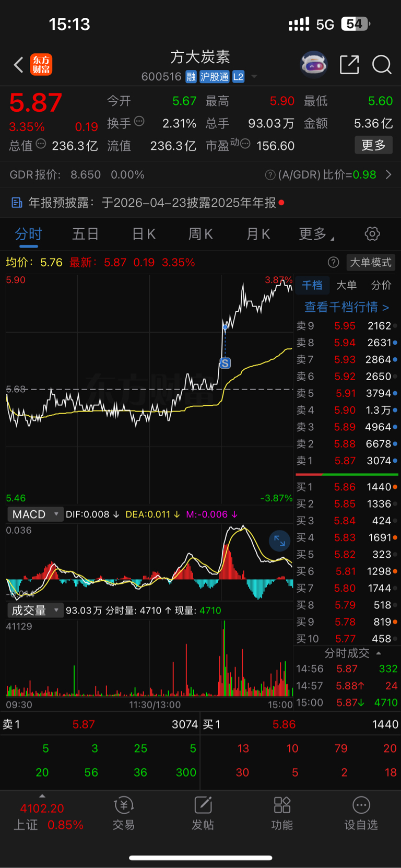Tap the 卖1 row at 5.87 with 3074
The width and height of the screenshot is (401, 868).
point(347,461)
